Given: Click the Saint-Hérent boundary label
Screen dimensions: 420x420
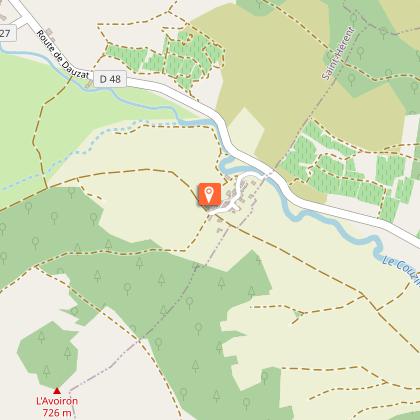Looking at the screenshot, I should (x=339, y=53).
